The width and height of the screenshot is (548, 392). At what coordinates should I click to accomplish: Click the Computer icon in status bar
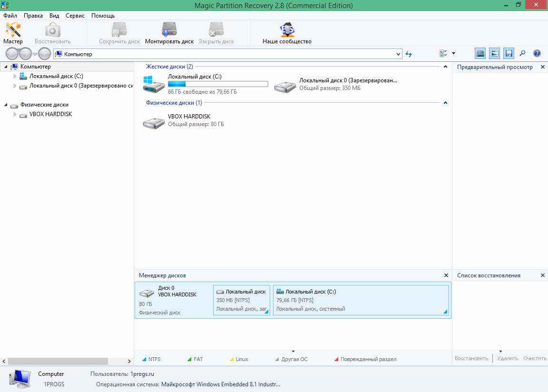(x=20, y=379)
